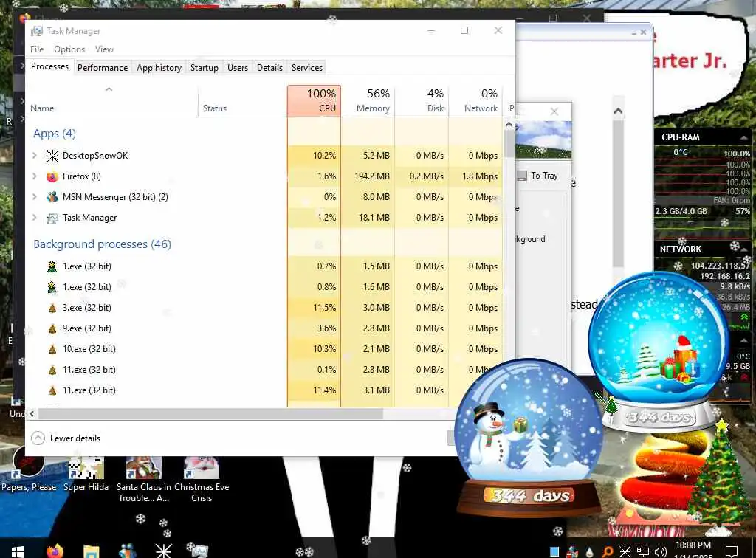The width and height of the screenshot is (756, 558).
Task: Sort by the Status column header
Action: 242,101
